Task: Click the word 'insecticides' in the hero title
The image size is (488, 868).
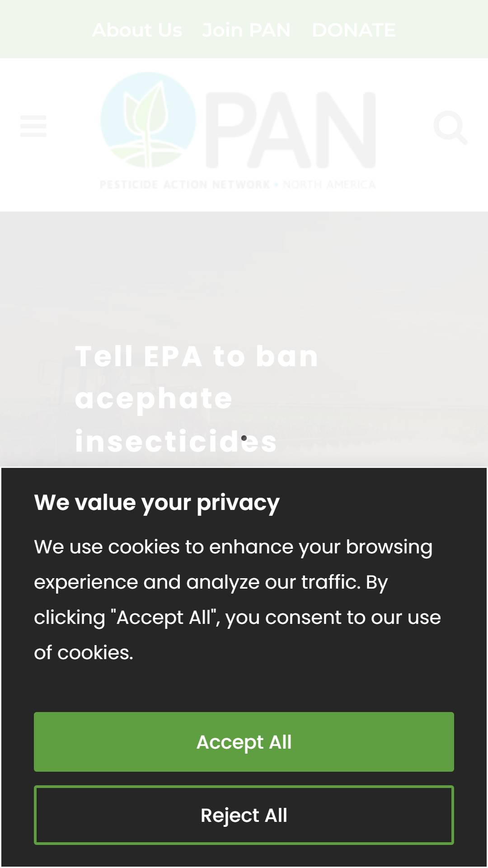Action: click(x=176, y=441)
